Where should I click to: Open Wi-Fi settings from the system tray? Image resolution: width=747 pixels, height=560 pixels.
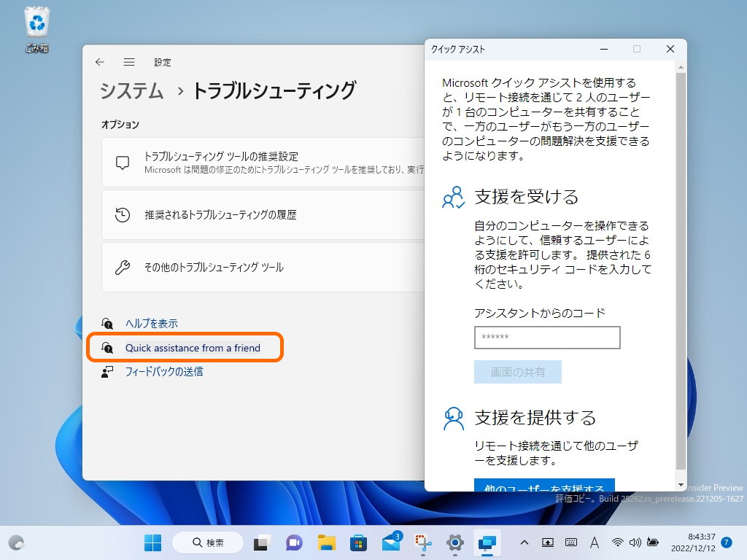(x=619, y=542)
